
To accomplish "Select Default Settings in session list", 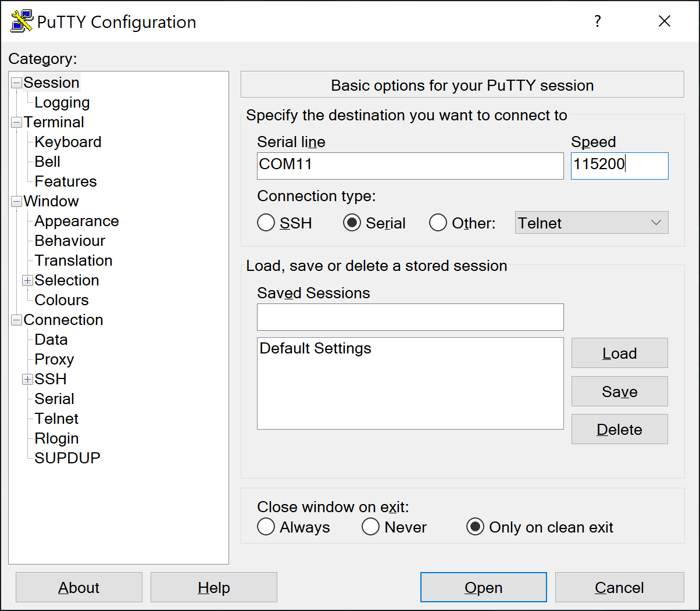I will click(315, 348).
